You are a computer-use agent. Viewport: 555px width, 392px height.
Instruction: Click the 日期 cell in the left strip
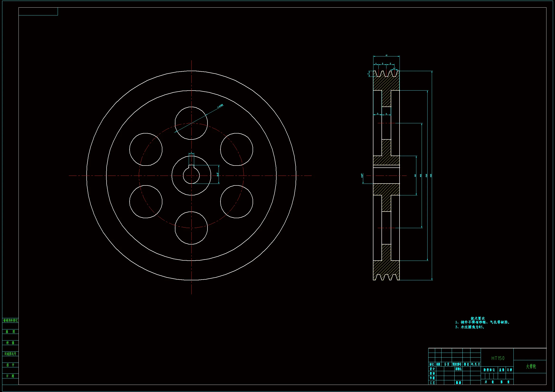point(10,376)
